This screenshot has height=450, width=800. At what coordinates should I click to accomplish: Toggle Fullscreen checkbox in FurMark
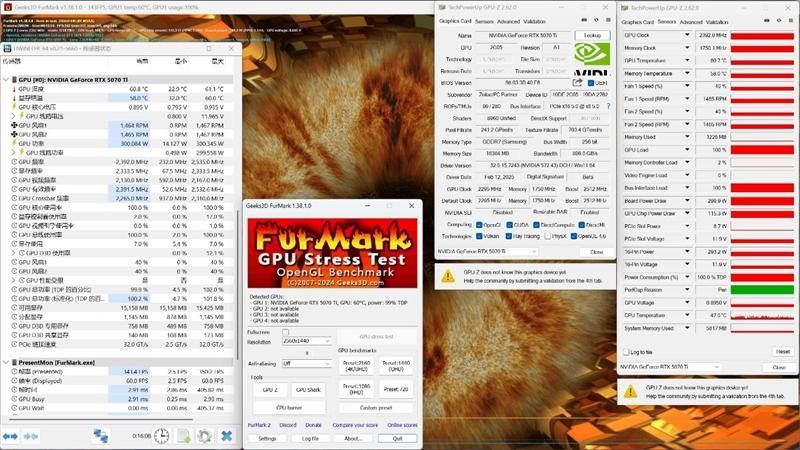[286, 332]
